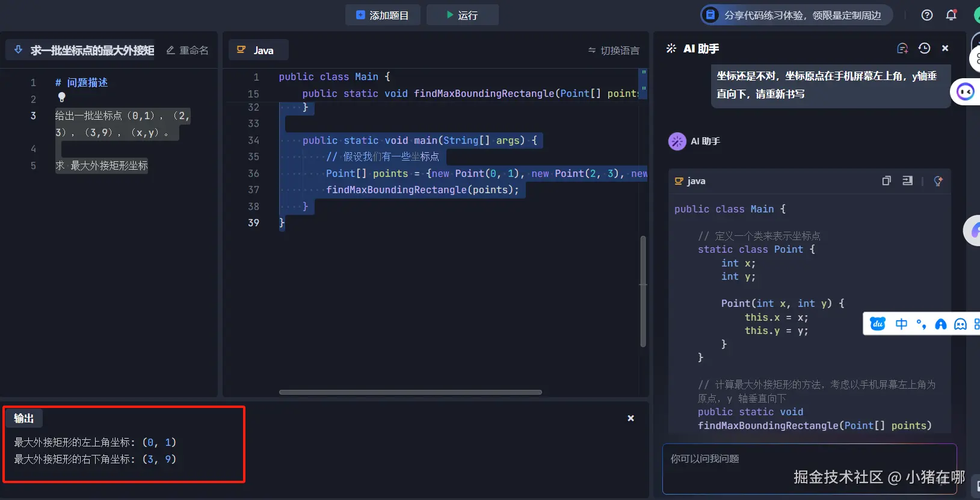
Task: Click the Baidu du input method logo
Action: point(878,324)
